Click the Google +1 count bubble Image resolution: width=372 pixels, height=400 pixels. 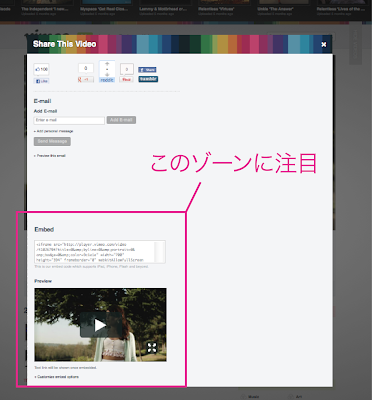(x=86, y=68)
